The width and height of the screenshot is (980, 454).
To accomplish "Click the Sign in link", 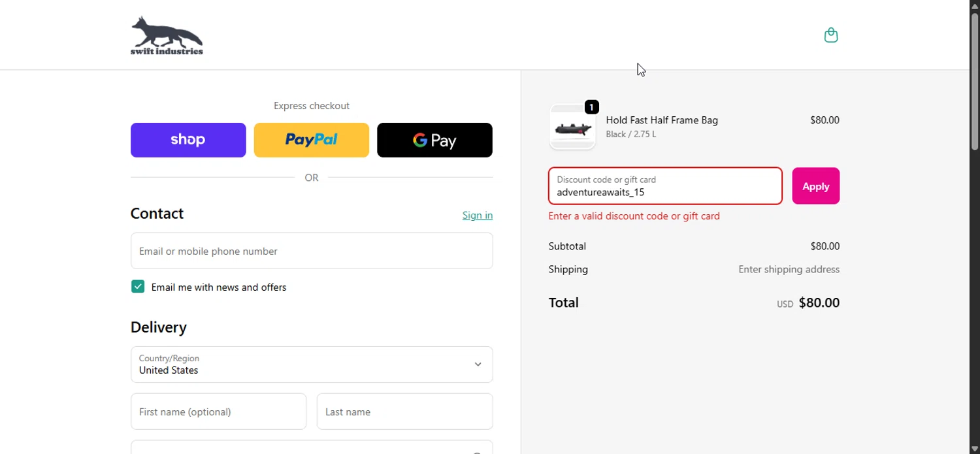I will tap(478, 216).
